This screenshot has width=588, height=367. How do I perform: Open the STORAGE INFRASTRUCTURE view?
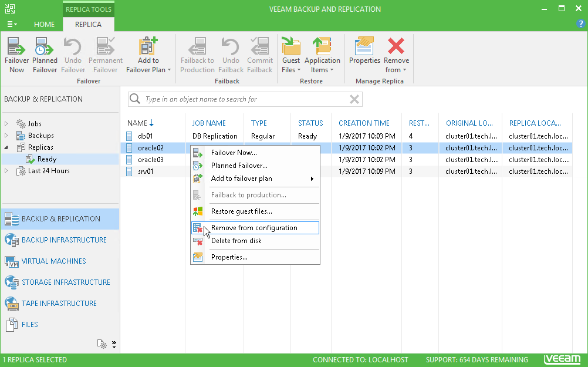(x=60, y=282)
